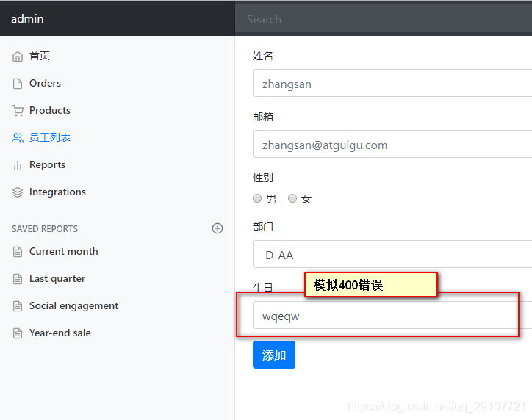532x420 pixels.
Task: Open the Orders page
Action: pyautogui.click(x=45, y=83)
